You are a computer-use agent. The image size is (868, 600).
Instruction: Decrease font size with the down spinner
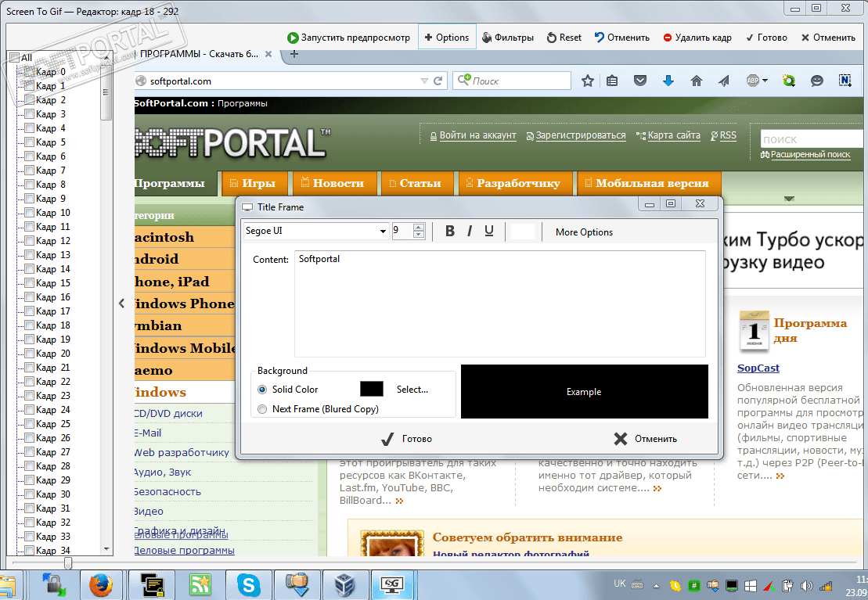419,235
